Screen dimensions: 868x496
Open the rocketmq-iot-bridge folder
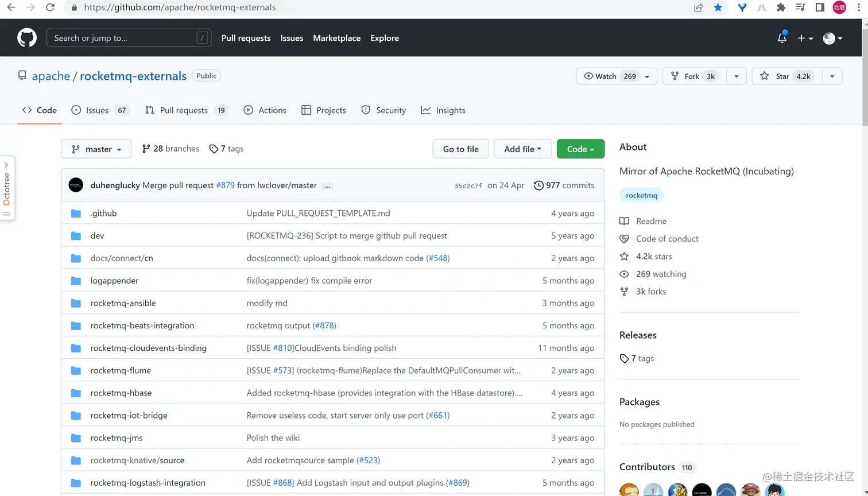pos(129,415)
